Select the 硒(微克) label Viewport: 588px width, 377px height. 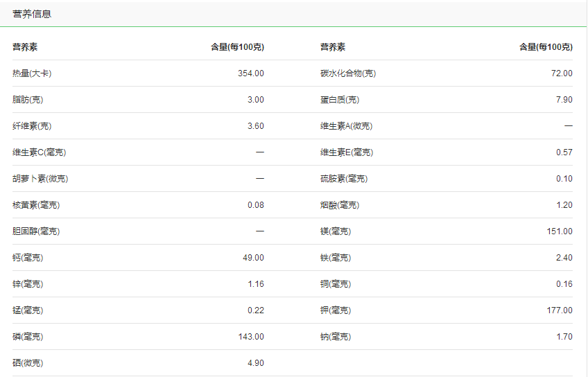click(x=28, y=363)
